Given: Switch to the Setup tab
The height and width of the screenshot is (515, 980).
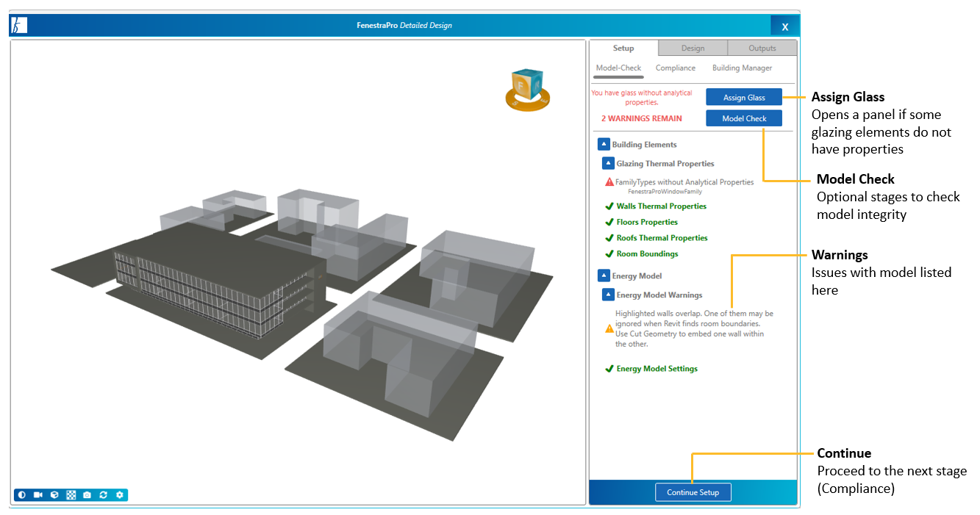Looking at the screenshot, I should 623,48.
